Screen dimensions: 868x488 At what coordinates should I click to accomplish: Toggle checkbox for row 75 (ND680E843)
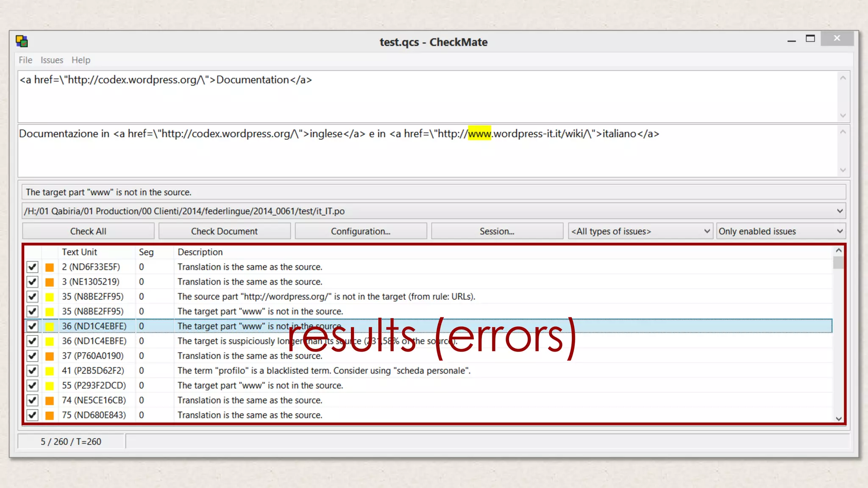(32, 415)
